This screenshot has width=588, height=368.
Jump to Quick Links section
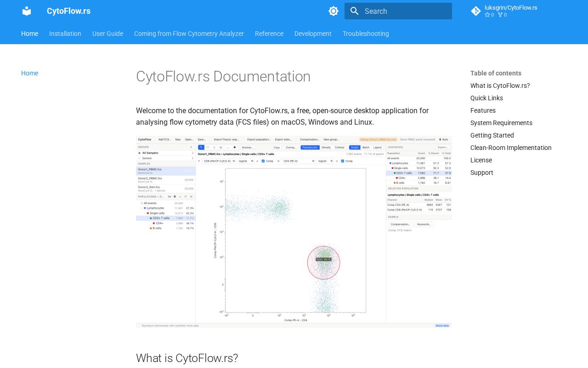(x=486, y=98)
